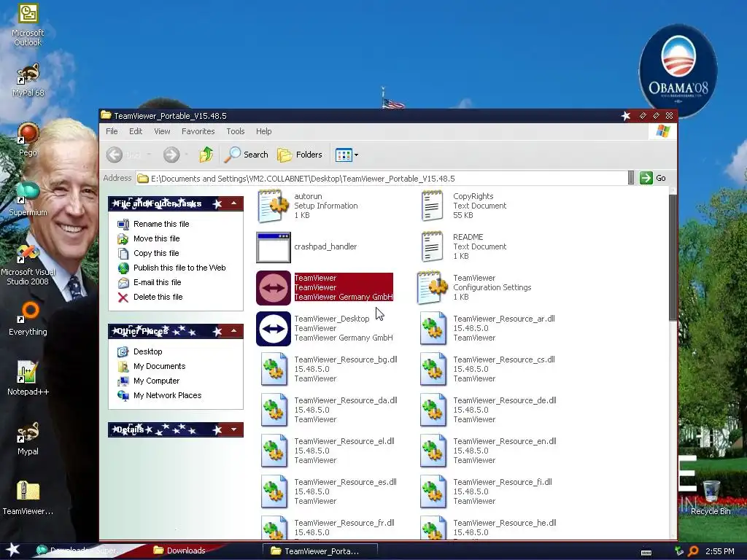This screenshot has width=747, height=560.
Task: Open the Tools menu
Action: (236, 131)
